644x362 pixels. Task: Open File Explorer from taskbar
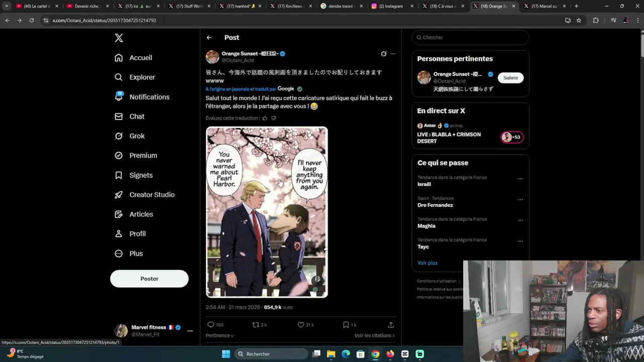coord(331,354)
